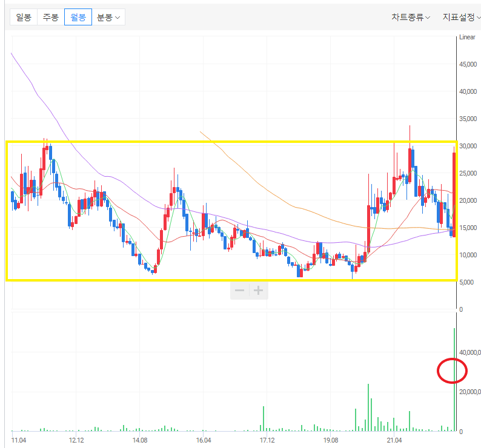Switch to the 일봉 daily chart tab
The height and width of the screenshot is (448, 481).
(x=24, y=17)
